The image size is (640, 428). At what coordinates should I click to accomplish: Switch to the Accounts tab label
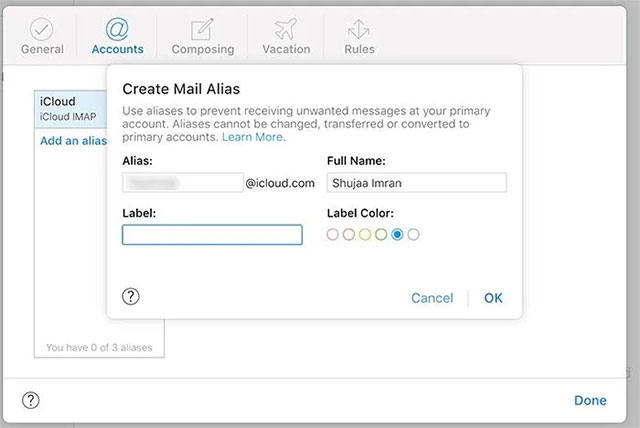click(118, 49)
